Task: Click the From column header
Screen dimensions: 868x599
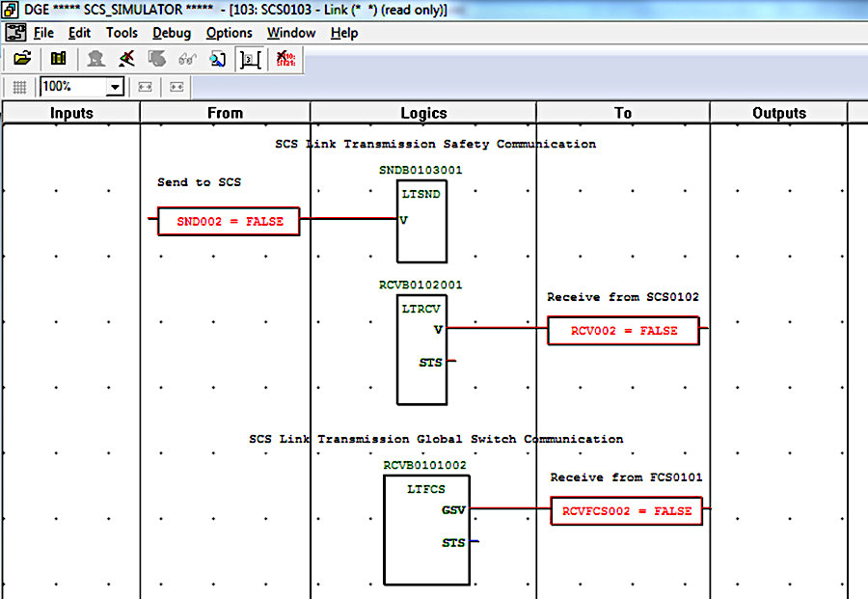Action: pyautogui.click(x=226, y=113)
